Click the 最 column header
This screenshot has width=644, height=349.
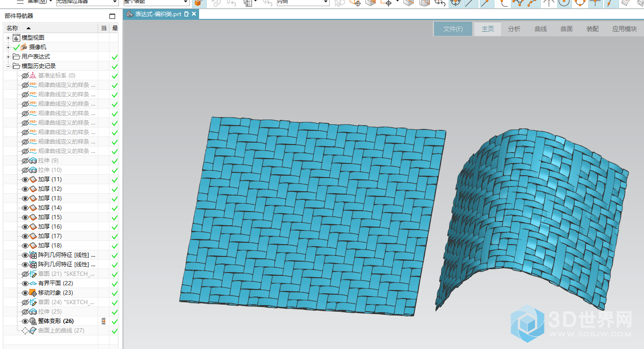click(x=115, y=28)
